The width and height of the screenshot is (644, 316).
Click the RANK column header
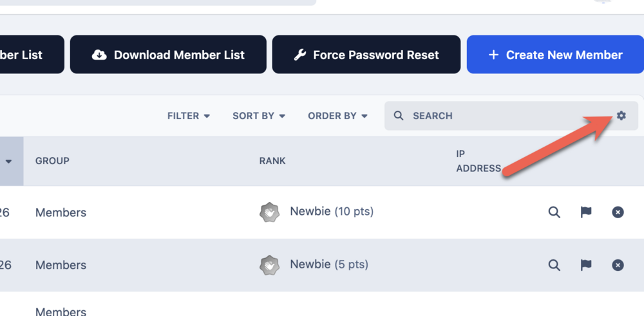pos(272,161)
